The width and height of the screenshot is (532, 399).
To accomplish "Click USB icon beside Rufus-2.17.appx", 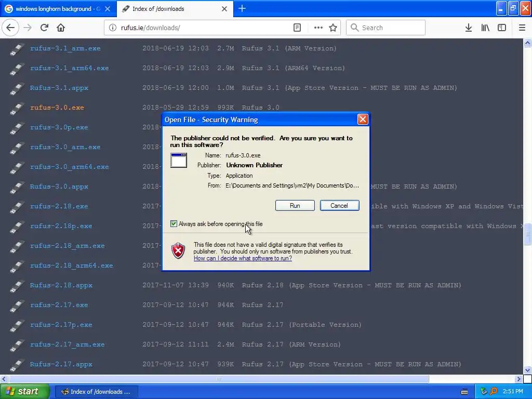I will [x=17, y=365].
